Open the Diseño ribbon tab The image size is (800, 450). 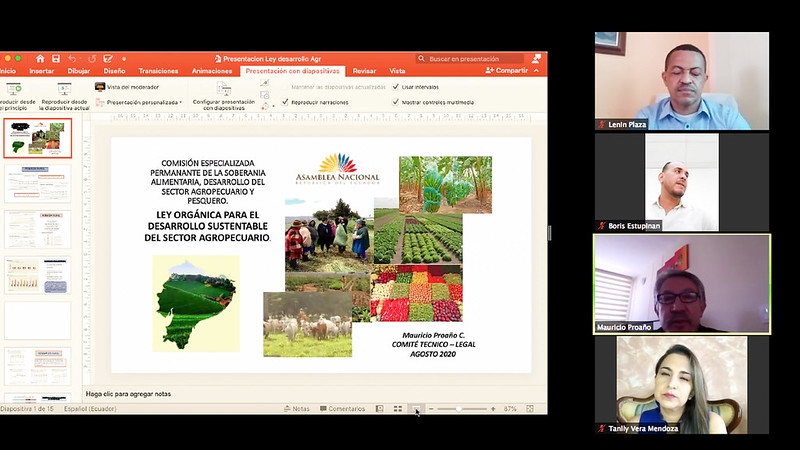(114, 71)
